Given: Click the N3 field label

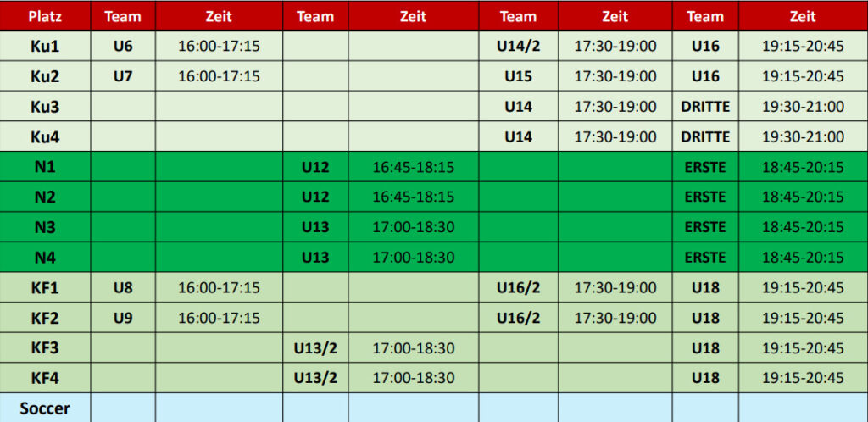Looking at the screenshot, I should (45, 227).
